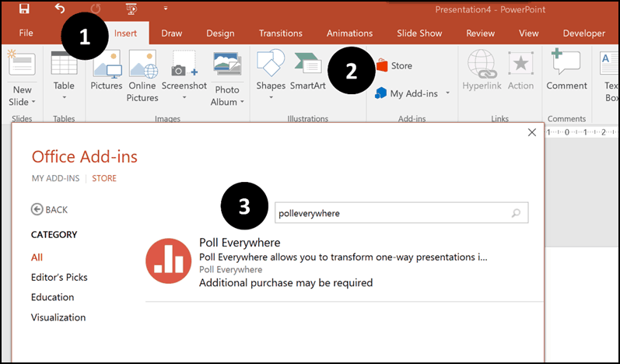This screenshot has width=620, height=364.
Task: Click the Action star icon
Action: (x=520, y=63)
